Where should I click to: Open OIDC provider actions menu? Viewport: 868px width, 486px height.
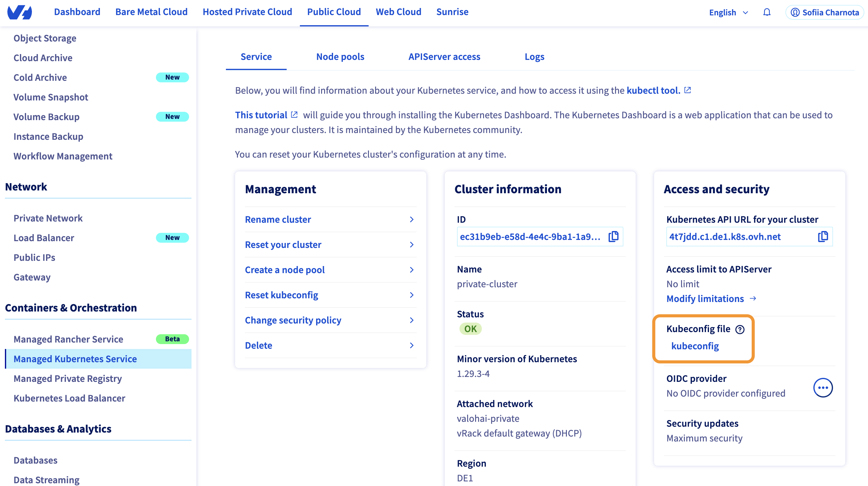pos(823,387)
